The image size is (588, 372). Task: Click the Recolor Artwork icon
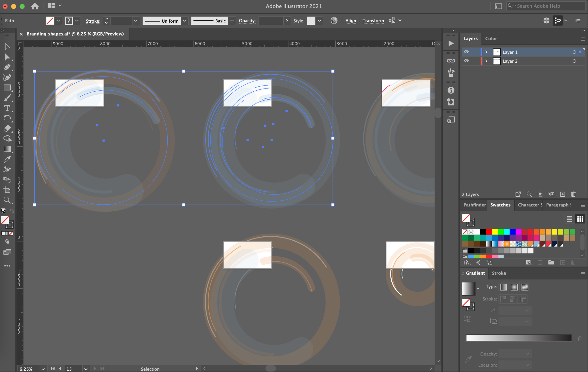tap(334, 20)
